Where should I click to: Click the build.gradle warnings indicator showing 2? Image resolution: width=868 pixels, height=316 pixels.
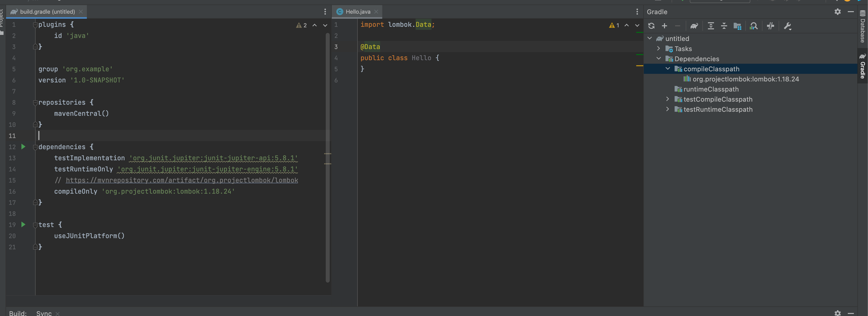[x=301, y=25]
